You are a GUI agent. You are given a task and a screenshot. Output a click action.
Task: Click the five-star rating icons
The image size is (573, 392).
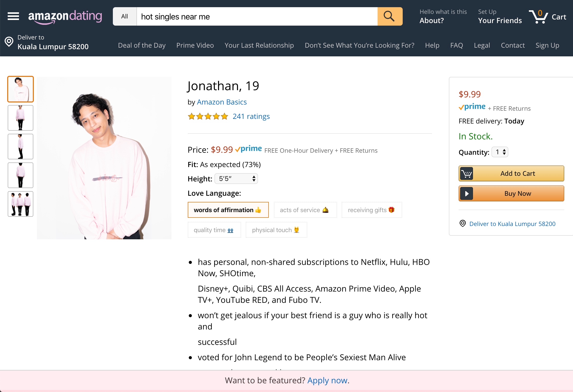tap(208, 117)
